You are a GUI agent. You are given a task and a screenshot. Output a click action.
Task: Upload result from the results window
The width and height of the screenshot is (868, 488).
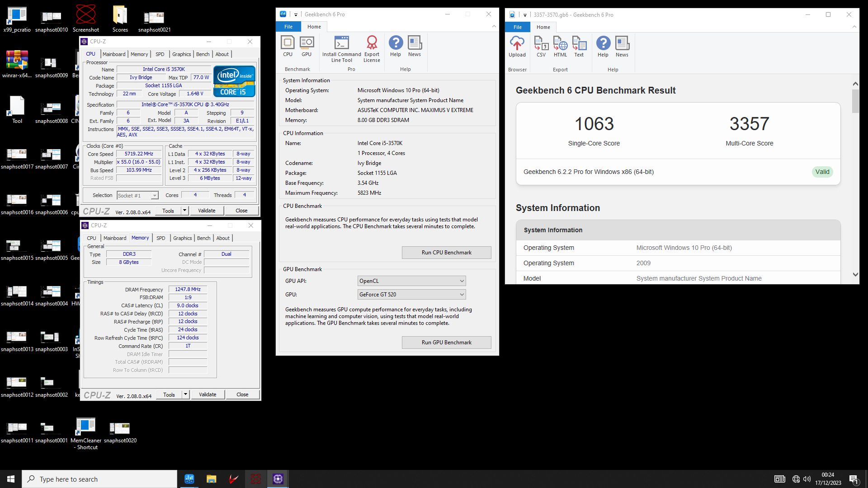click(x=517, y=47)
